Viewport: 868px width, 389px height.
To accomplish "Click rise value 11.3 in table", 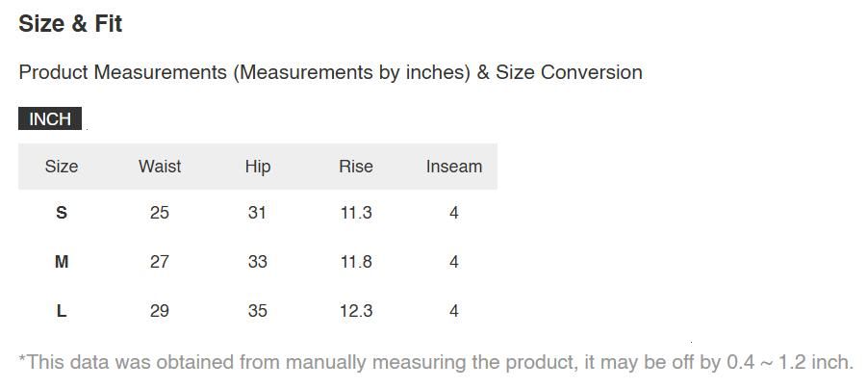I will click(x=356, y=213).
